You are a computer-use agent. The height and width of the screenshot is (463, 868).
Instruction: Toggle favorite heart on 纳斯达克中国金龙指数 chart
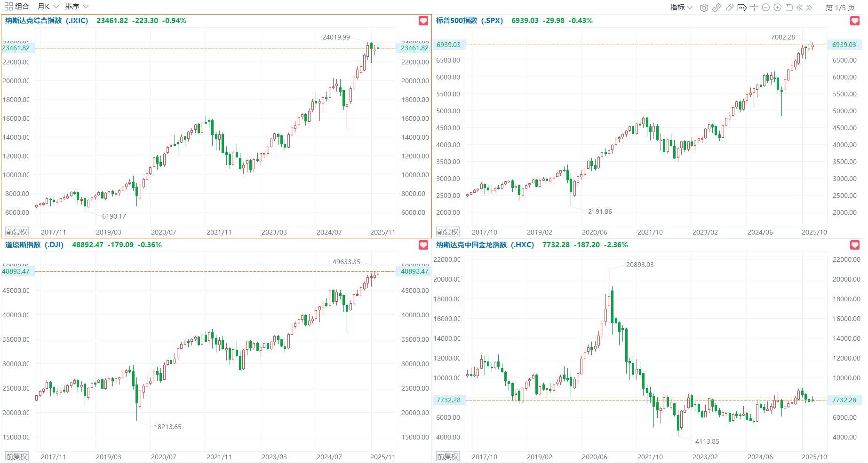tap(854, 245)
